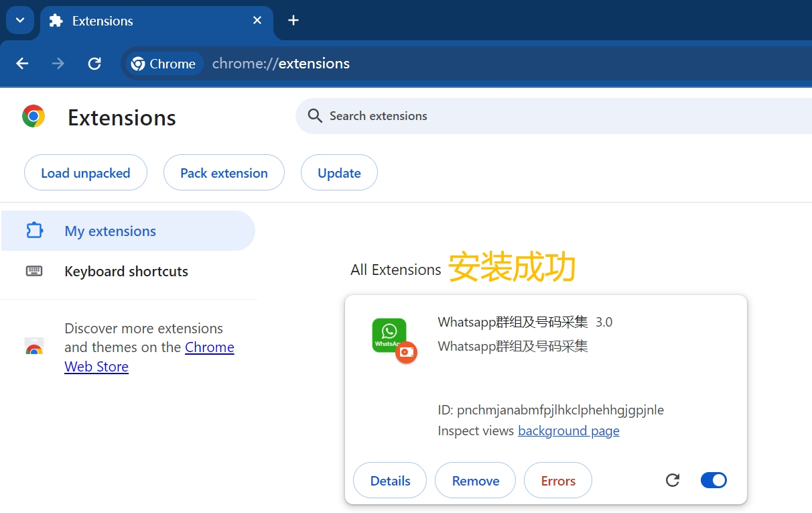Reload the Whatsapp extension
The height and width of the screenshot is (513, 812).
673,480
